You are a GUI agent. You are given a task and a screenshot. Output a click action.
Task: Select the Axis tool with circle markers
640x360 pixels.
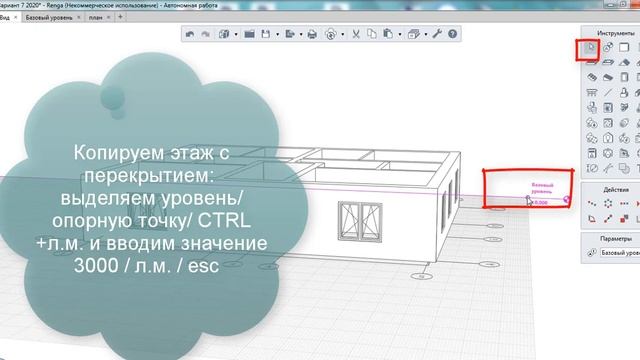tap(608, 47)
